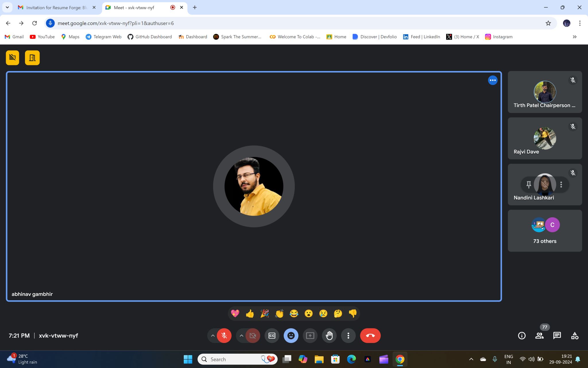The width and height of the screenshot is (588, 368).
Task: Open the tab search dropdown arrow
Action: click(7, 7)
